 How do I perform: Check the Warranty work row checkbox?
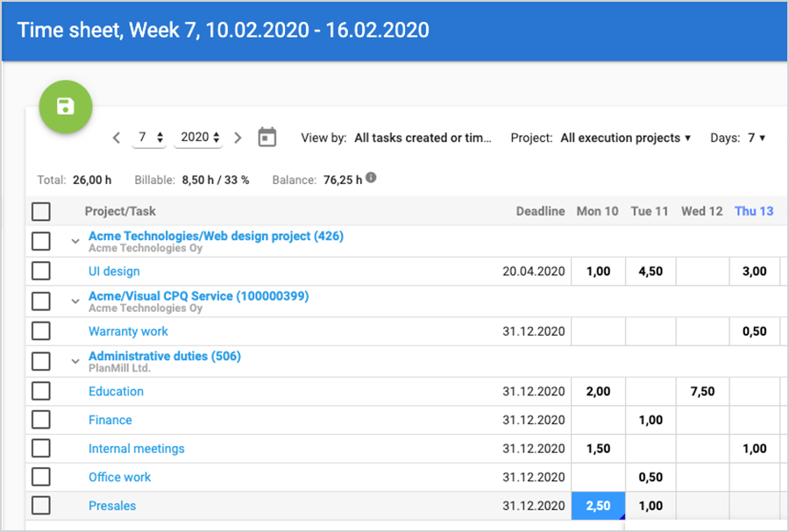tap(40, 331)
